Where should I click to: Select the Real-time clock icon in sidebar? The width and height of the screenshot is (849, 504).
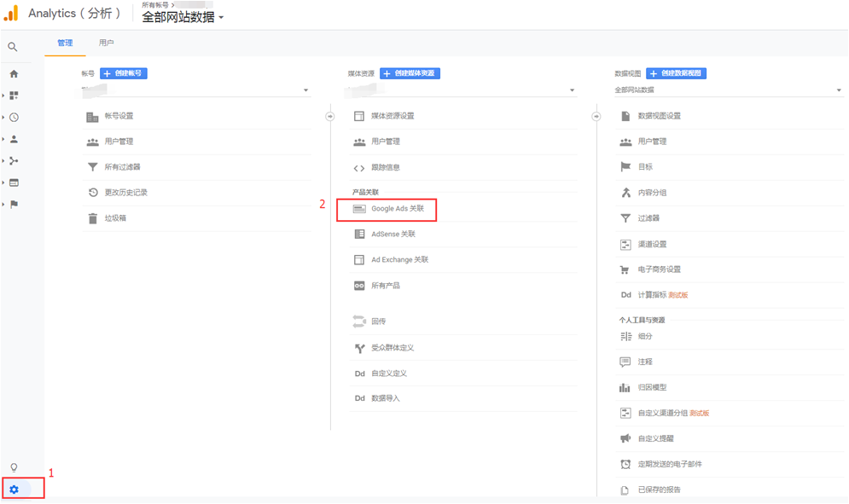pyautogui.click(x=14, y=117)
